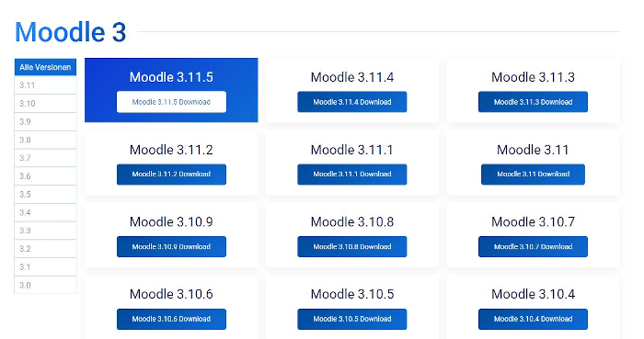Filter by version 3.4 in sidebar

pos(46,212)
